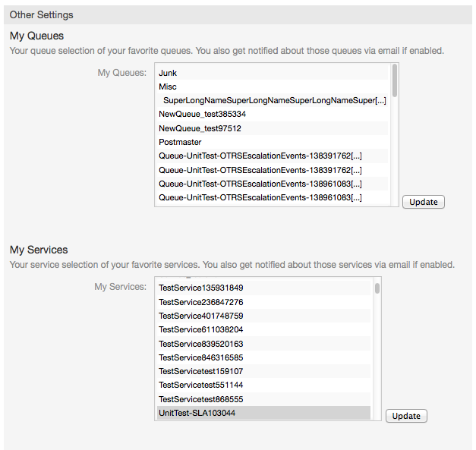Select TestServicetest551144 entry
Screen dimensions: 476x450
point(200,385)
